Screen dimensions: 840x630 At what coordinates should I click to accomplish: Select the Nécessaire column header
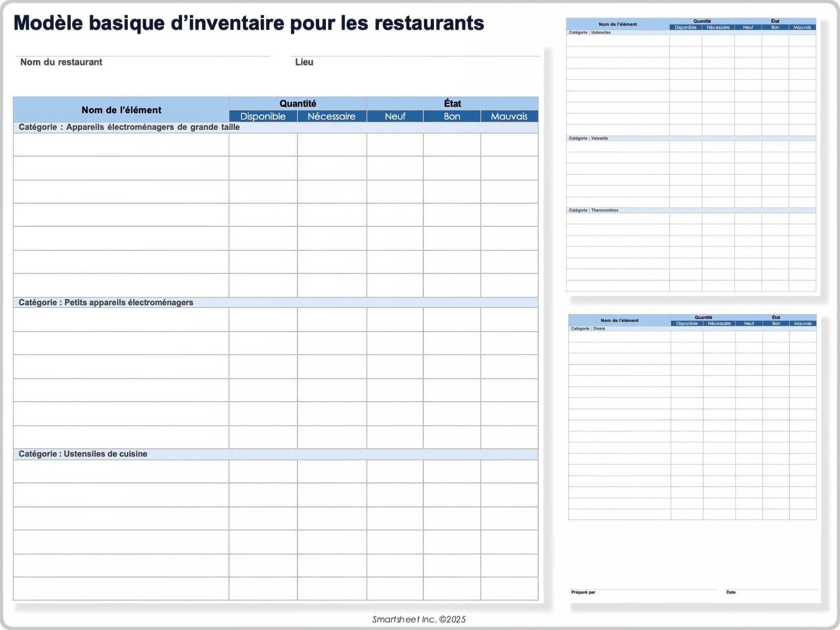[x=332, y=116]
